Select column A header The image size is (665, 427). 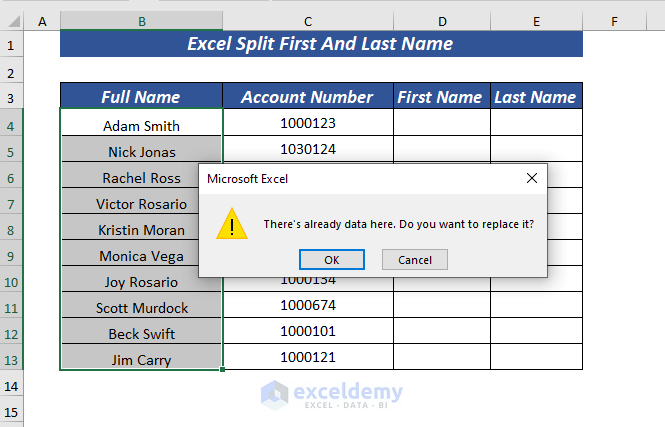[x=42, y=21]
